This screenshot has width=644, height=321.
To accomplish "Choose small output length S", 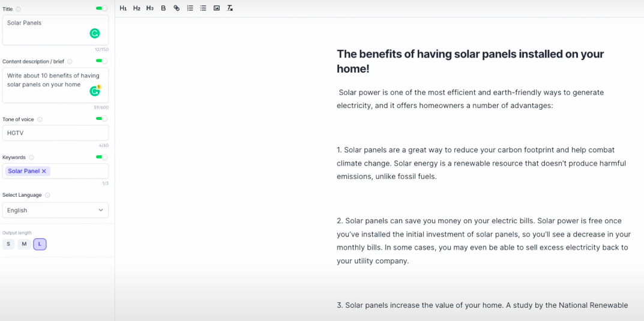I will coord(8,244).
